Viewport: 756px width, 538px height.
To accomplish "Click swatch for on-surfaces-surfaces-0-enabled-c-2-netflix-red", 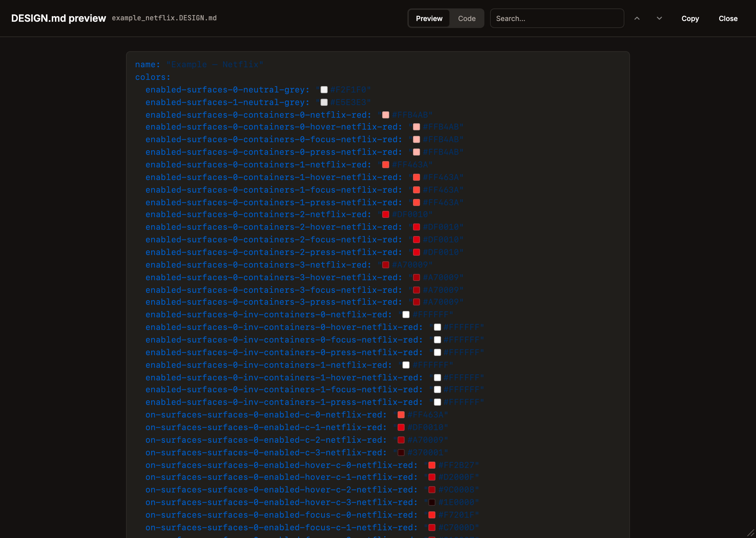I will coord(401,440).
